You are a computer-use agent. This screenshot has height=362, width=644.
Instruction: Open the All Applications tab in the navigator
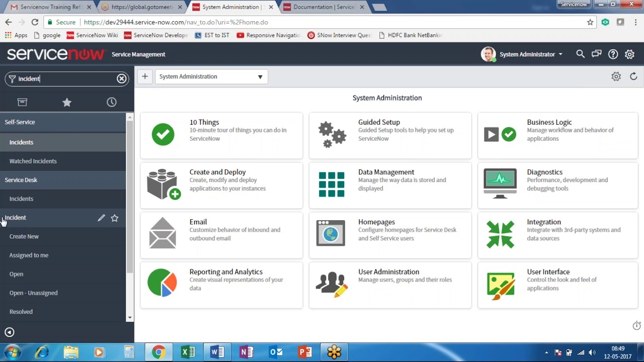coord(22,102)
